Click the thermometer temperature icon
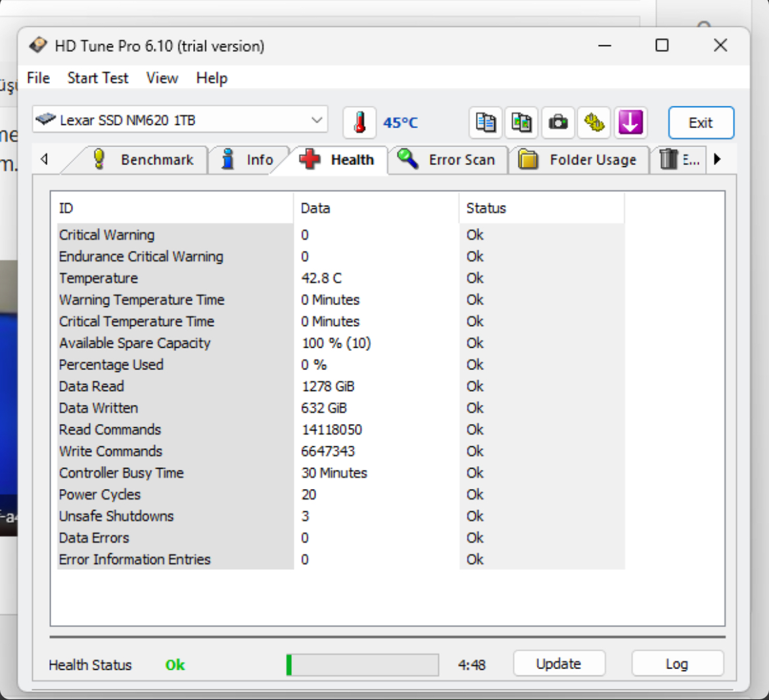The height and width of the screenshot is (700, 769). pos(360,123)
